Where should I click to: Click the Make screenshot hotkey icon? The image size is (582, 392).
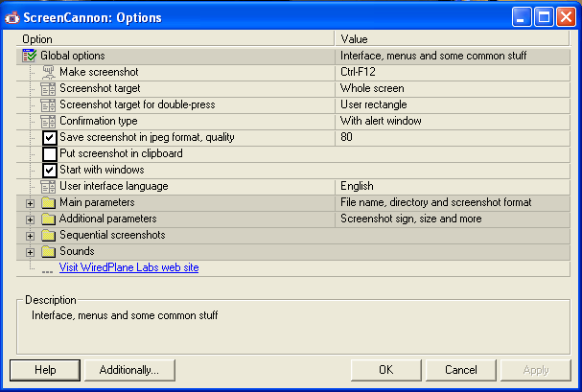click(48, 72)
